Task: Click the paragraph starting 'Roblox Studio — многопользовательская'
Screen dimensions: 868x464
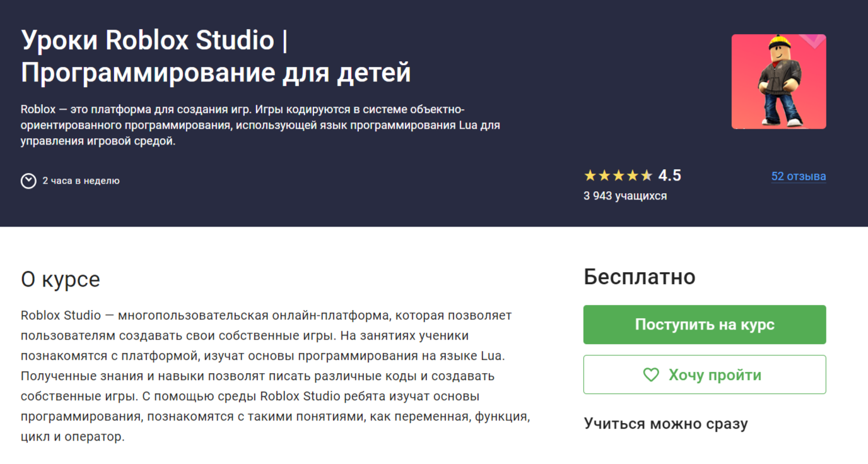Action: (x=275, y=376)
